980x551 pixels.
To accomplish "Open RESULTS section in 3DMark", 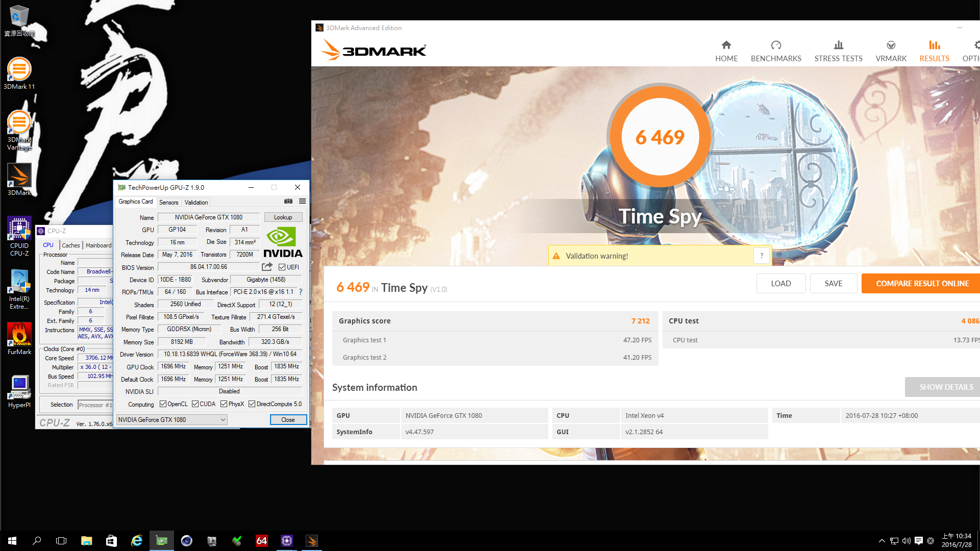I will coord(934,52).
